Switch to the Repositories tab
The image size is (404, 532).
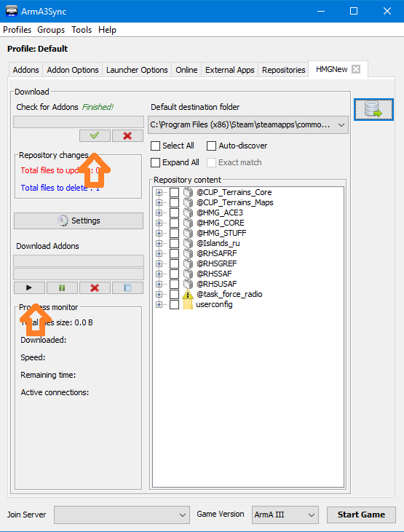coord(283,70)
